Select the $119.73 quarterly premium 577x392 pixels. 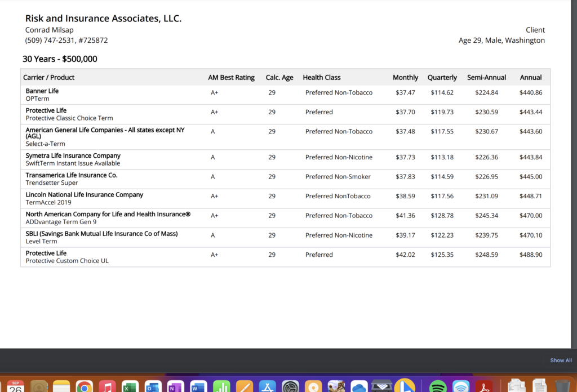442,112
